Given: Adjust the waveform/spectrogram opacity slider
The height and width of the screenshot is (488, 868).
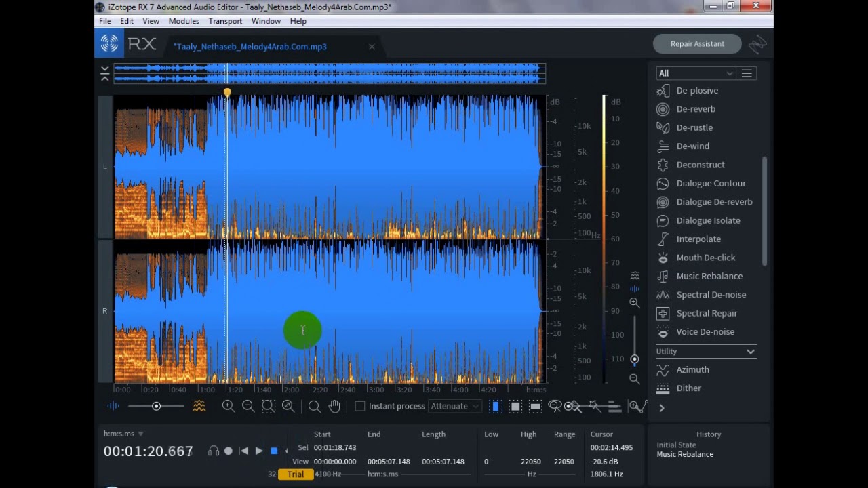Looking at the screenshot, I should pyautogui.click(x=156, y=406).
